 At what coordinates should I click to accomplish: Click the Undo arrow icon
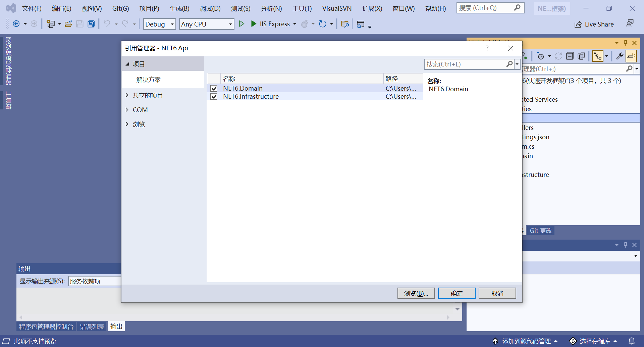click(107, 24)
